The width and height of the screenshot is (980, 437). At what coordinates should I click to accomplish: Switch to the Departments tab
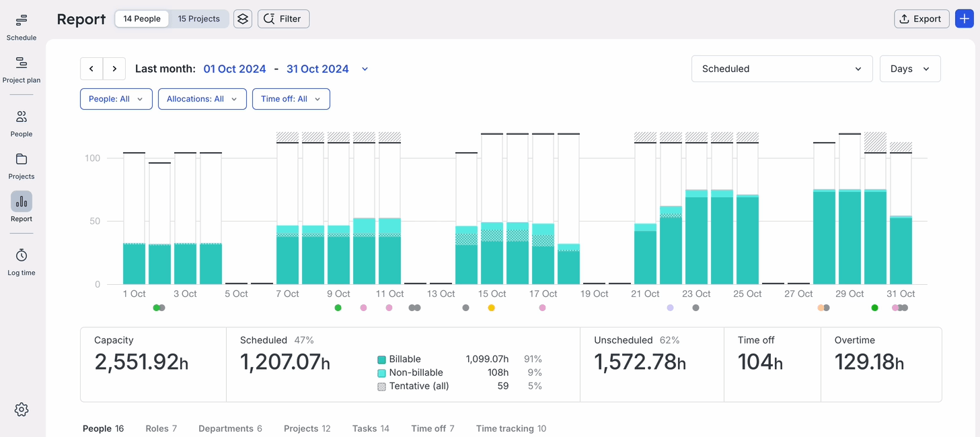coord(230,428)
